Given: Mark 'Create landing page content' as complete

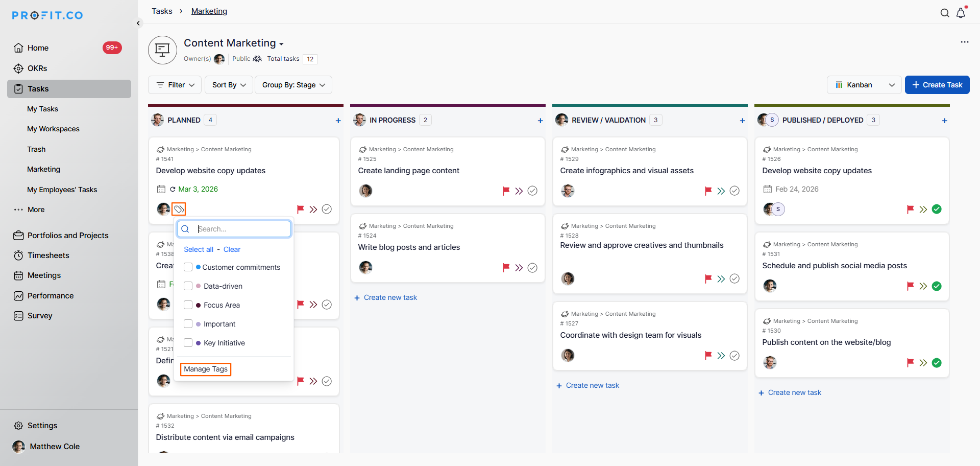Looking at the screenshot, I should pos(532,191).
